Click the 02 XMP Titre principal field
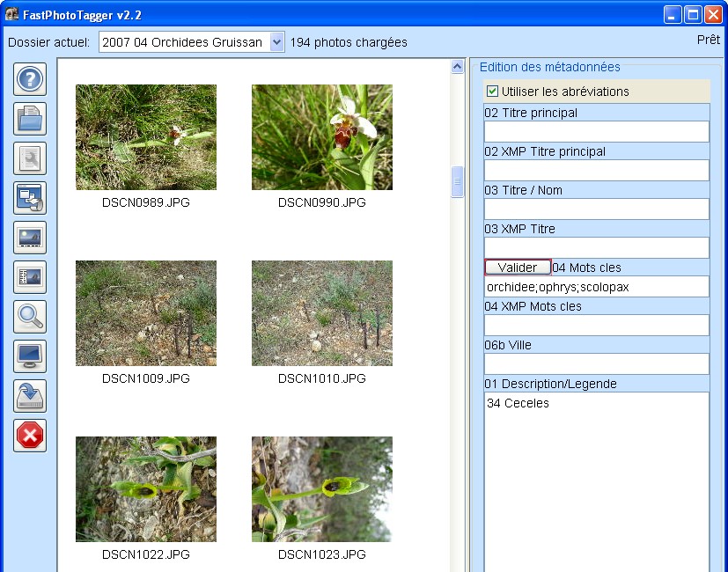Screen dimensions: 728x572 (x=597, y=171)
